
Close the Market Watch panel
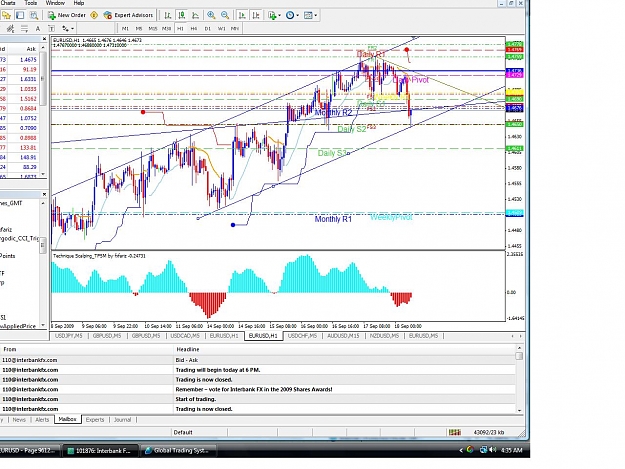point(44,39)
